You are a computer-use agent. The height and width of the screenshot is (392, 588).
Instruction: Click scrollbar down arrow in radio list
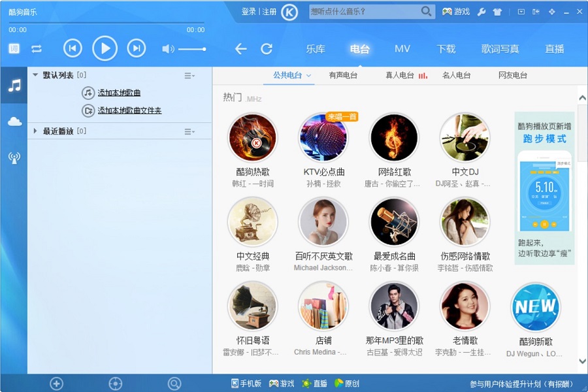(582, 361)
